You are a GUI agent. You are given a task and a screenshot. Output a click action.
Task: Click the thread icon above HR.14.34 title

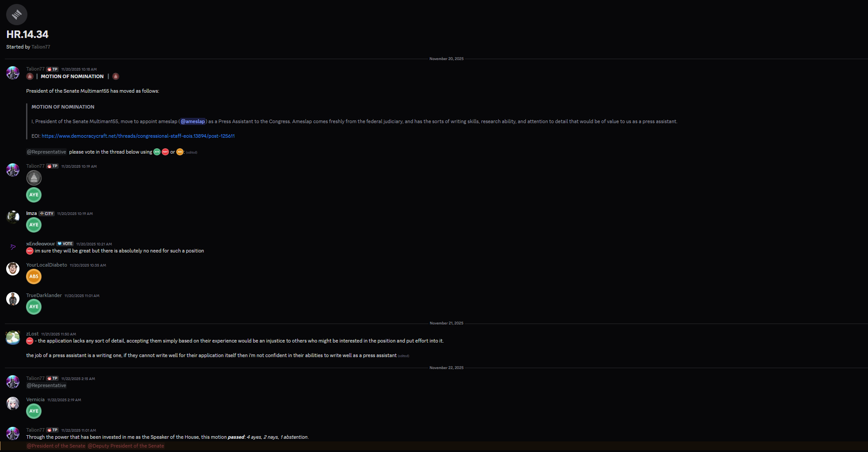17,15
